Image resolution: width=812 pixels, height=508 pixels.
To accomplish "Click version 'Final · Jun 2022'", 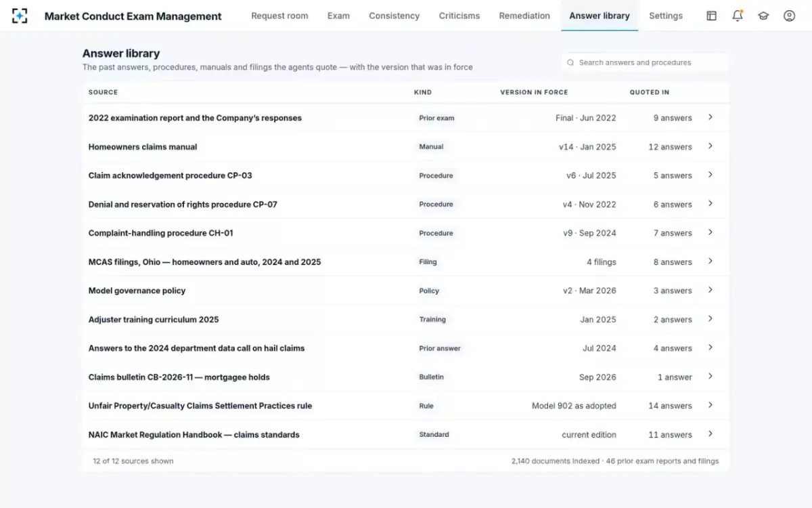I will tap(586, 118).
